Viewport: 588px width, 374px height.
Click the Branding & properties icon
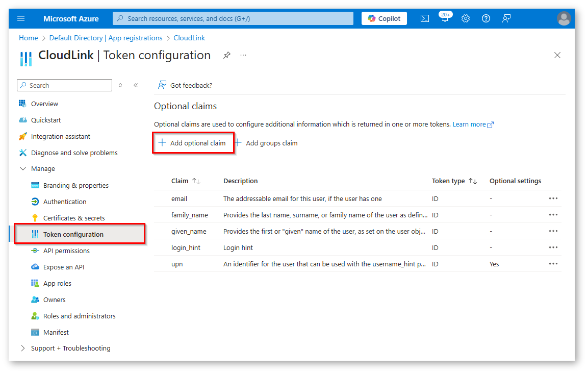click(35, 185)
